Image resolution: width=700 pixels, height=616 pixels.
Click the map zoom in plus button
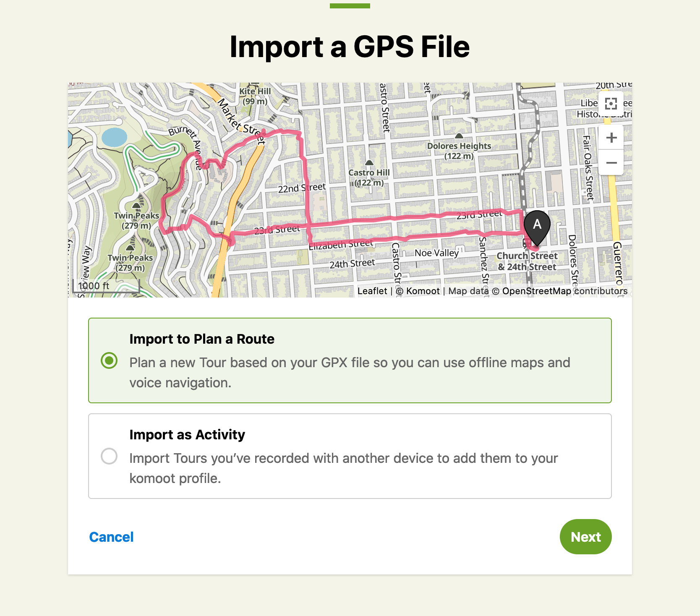coord(611,138)
